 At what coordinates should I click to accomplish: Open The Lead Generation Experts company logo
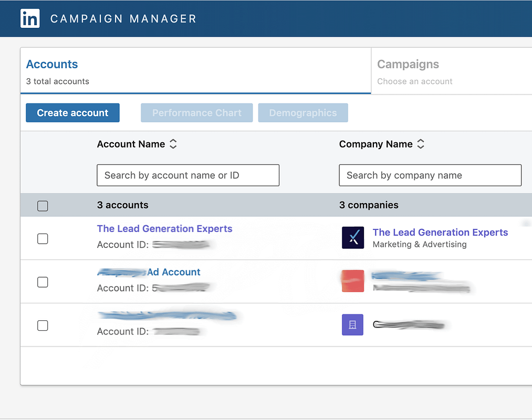pos(353,238)
